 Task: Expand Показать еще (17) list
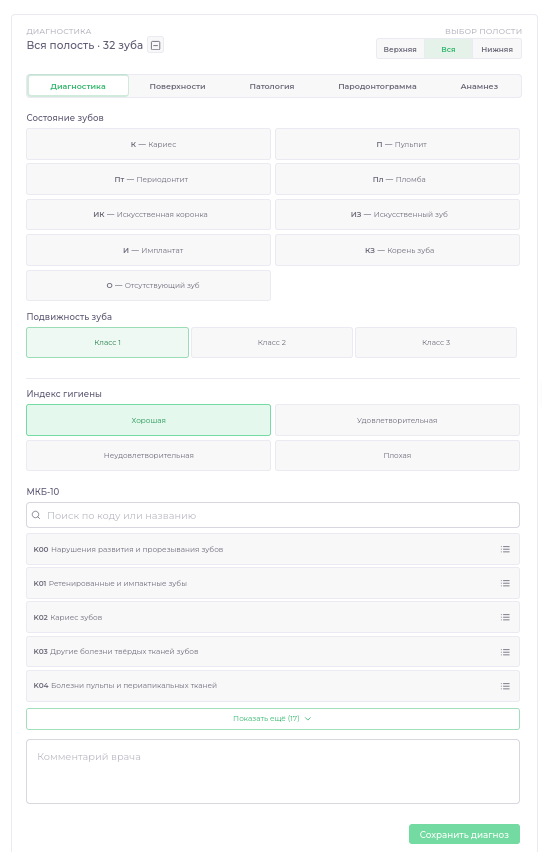tap(273, 718)
